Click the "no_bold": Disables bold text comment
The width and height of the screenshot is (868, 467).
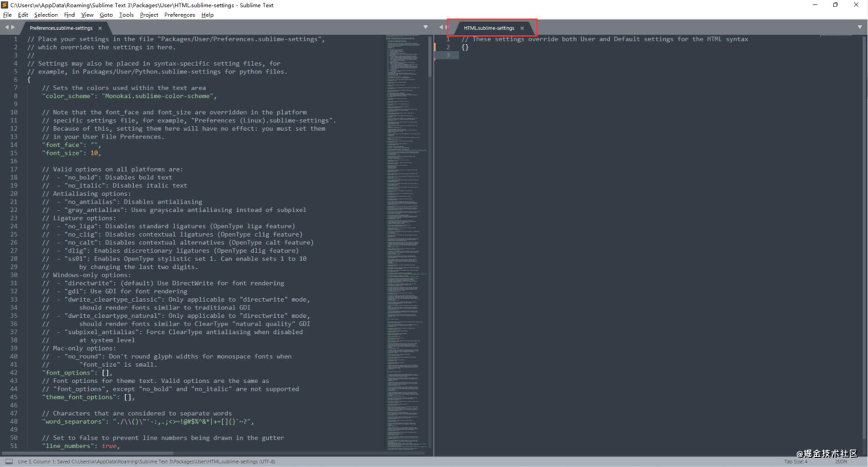(x=107, y=178)
